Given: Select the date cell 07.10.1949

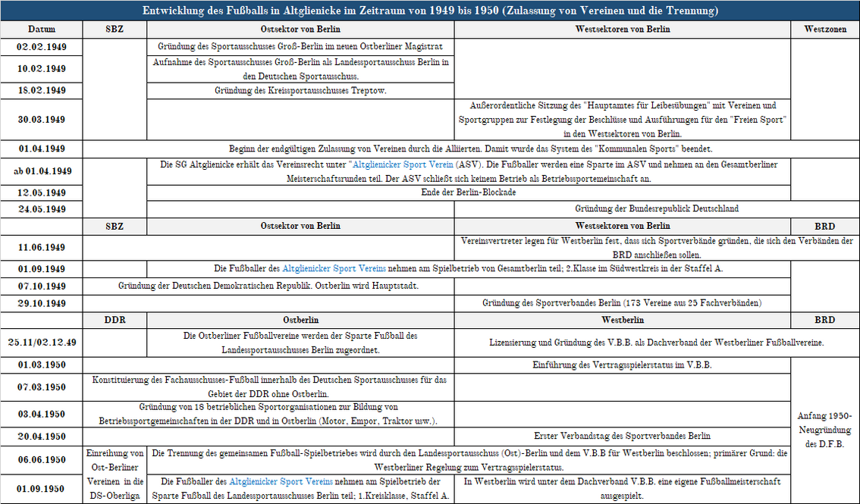Looking at the screenshot, I should click(42, 286).
